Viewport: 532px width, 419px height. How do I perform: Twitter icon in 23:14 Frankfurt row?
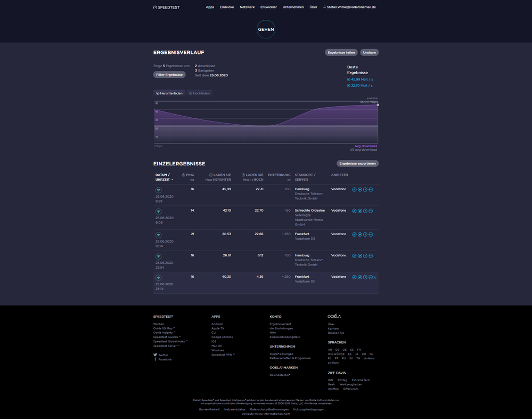tap(359, 277)
